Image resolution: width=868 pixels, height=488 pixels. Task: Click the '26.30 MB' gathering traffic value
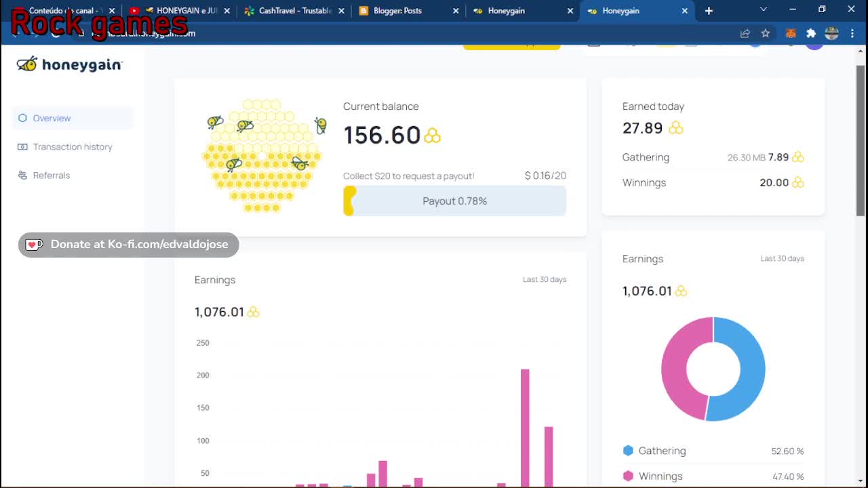(x=746, y=157)
